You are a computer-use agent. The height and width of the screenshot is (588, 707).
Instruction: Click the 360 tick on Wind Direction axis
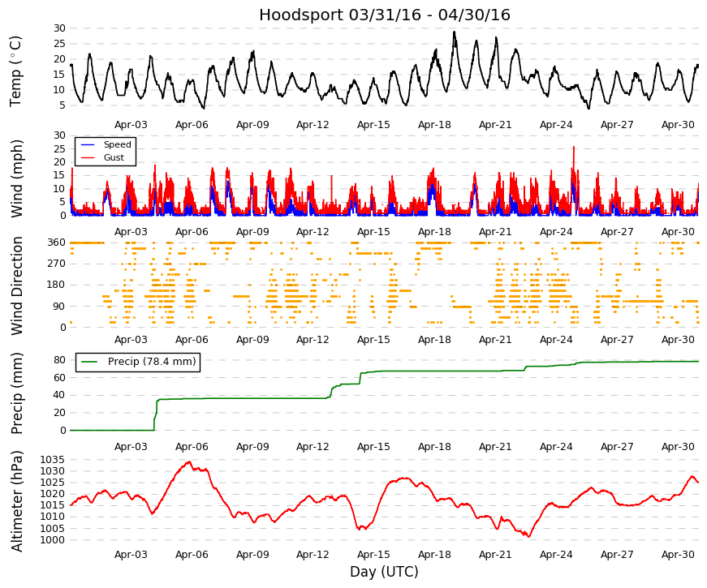57,242
